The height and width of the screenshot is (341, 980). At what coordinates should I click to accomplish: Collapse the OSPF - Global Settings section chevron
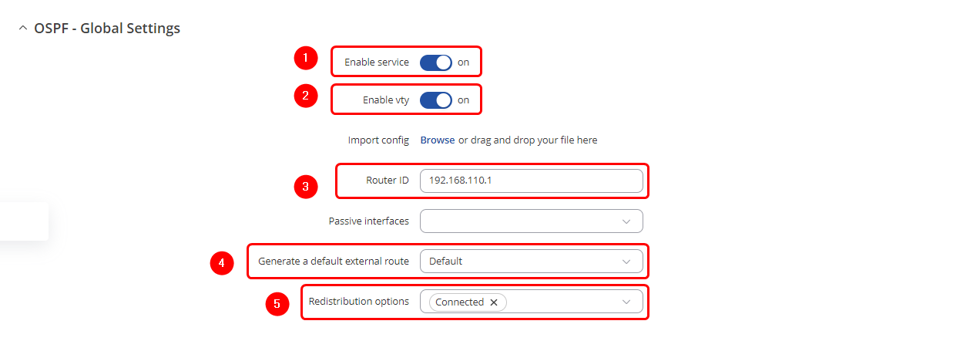pyautogui.click(x=22, y=29)
